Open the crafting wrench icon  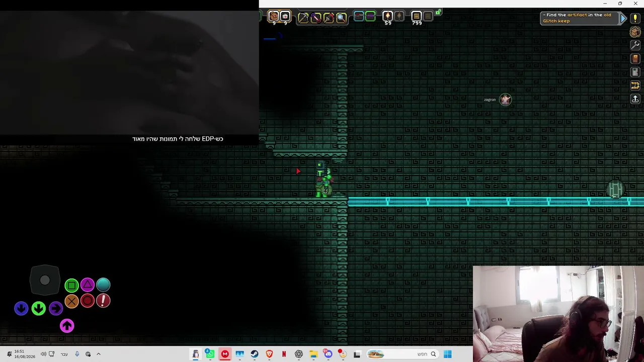pos(635,45)
